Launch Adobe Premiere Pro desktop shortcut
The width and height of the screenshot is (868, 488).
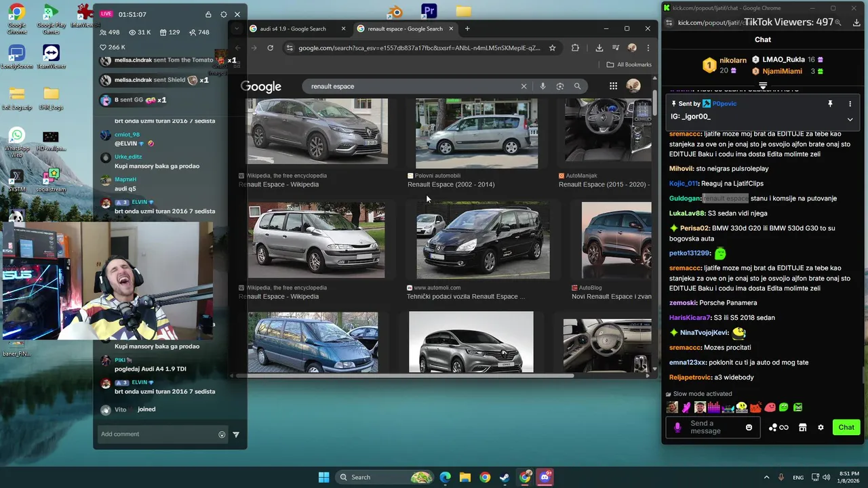click(429, 12)
